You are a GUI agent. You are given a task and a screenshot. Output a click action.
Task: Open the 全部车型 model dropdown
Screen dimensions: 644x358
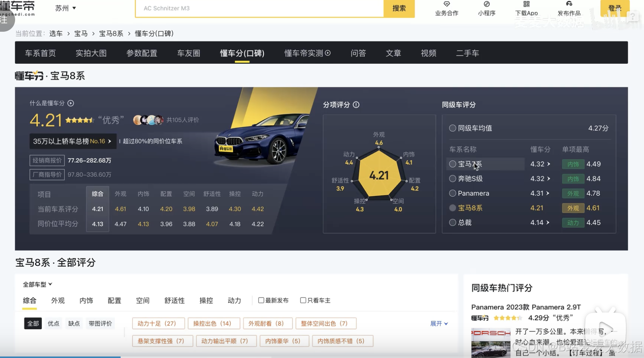(37, 284)
